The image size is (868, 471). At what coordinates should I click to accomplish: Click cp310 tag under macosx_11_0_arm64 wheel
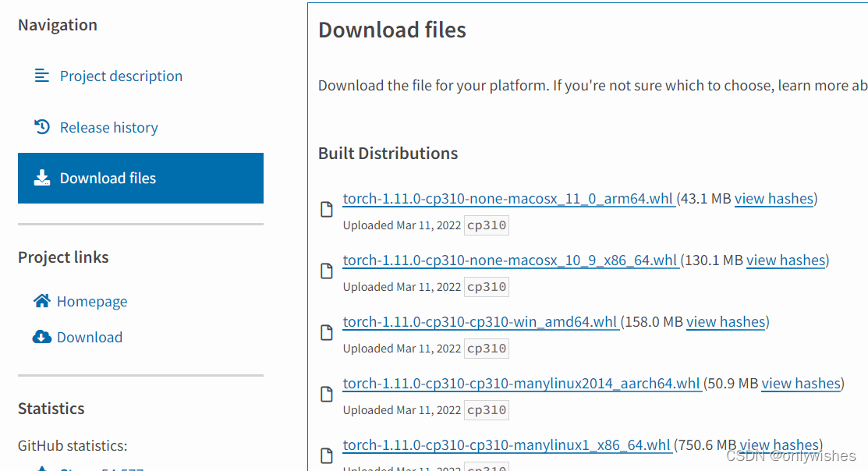487,225
